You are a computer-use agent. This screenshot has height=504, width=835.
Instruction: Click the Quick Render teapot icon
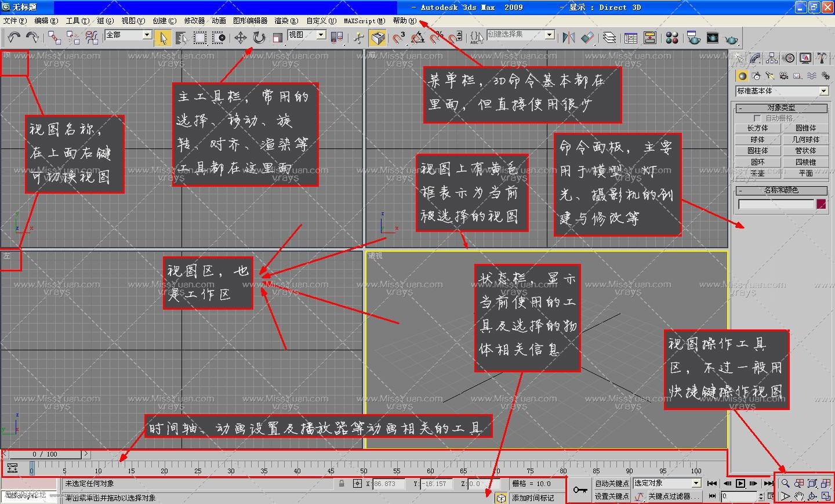(x=732, y=38)
